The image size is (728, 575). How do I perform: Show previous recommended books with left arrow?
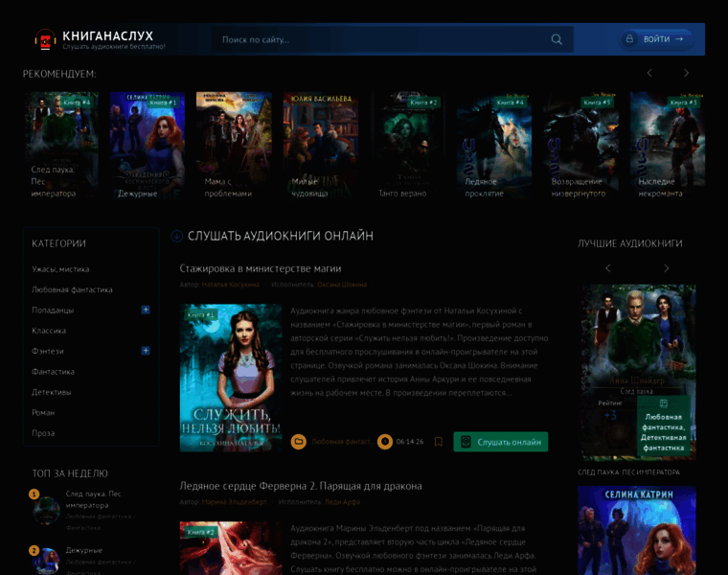point(649,73)
